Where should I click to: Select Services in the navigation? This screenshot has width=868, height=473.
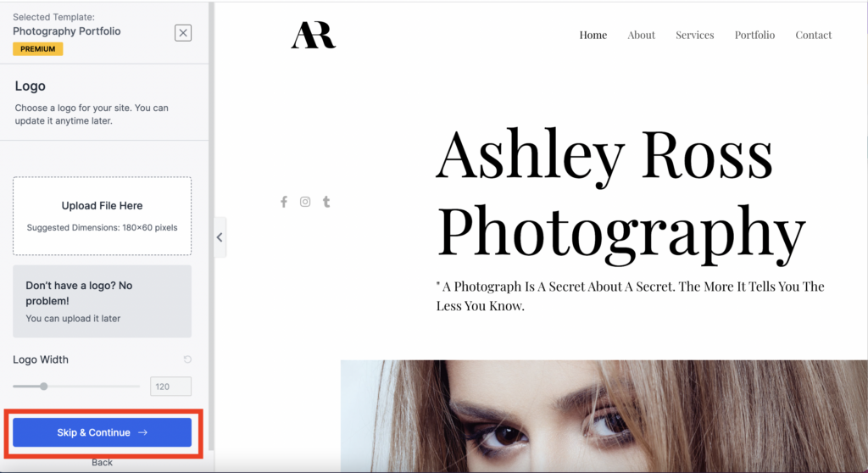click(x=695, y=35)
